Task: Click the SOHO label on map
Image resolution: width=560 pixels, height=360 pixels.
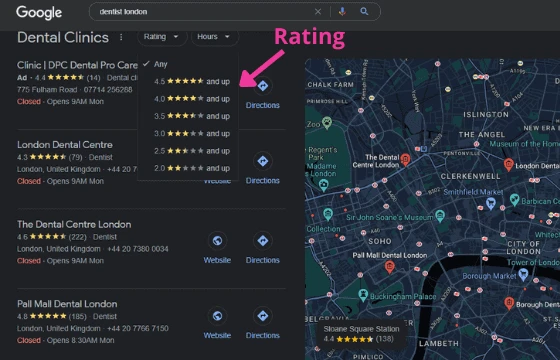Action: point(380,241)
